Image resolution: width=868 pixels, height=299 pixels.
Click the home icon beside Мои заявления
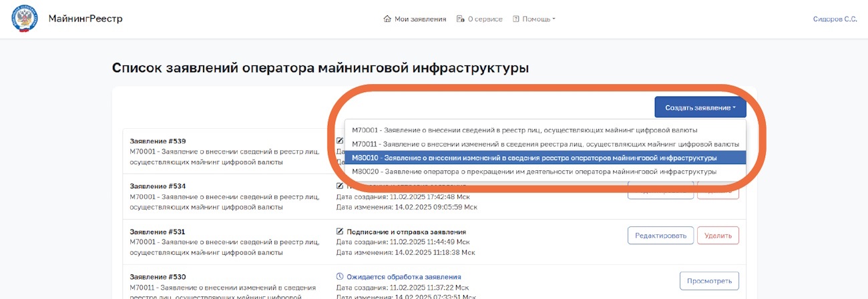pyautogui.click(x=387, y=19)
